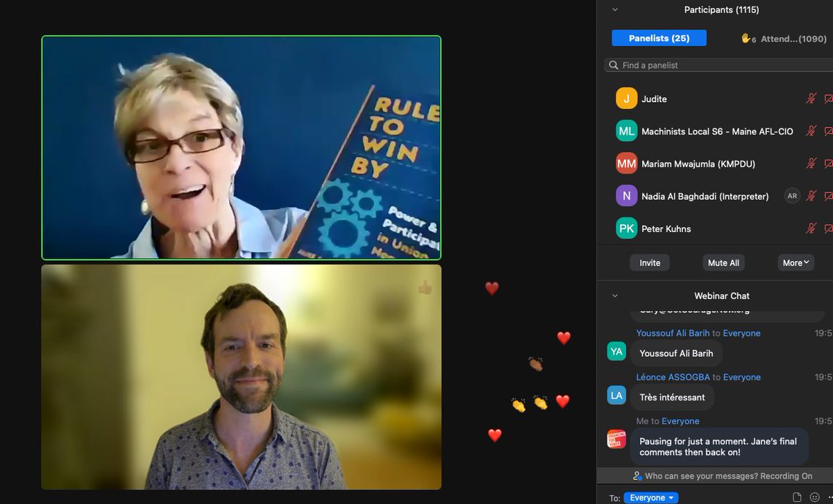The width and height of the screenshot is (833, 504).
Task: Click the YA chat avatar
Action: coord(616,351)
